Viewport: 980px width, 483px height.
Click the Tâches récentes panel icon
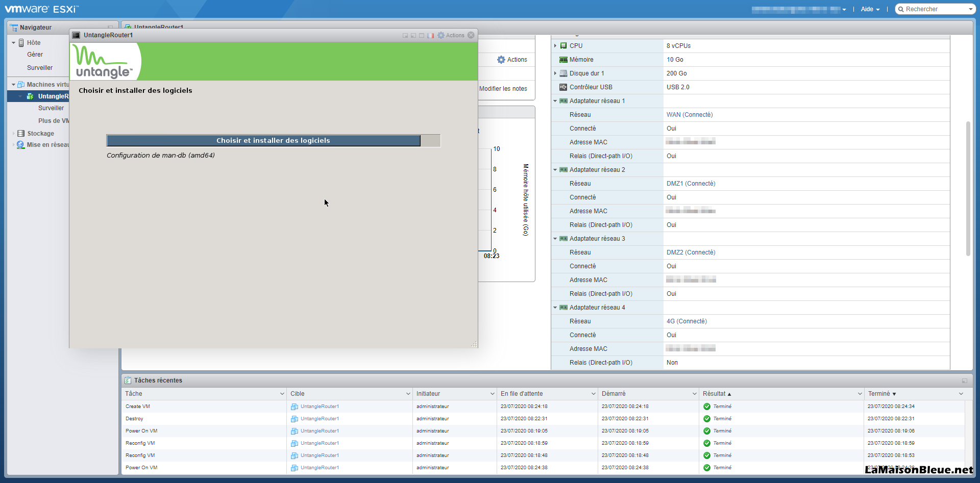pyautogui.click(x=128, y=380)
